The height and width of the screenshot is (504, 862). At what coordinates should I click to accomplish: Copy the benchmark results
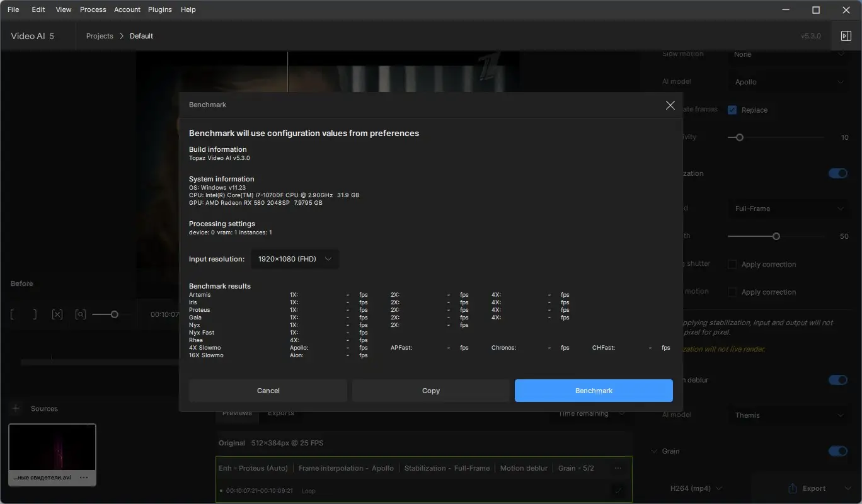pos(430,391)
